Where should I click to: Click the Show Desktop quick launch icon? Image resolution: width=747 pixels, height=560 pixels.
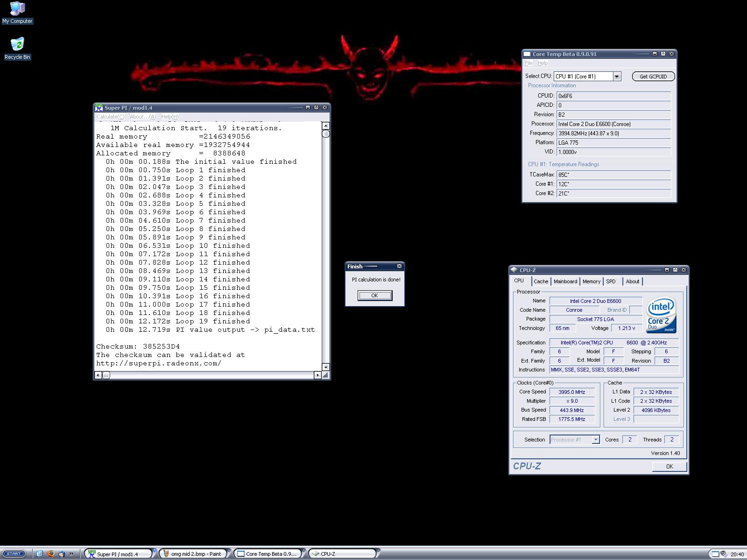click(x=40, y=554)
